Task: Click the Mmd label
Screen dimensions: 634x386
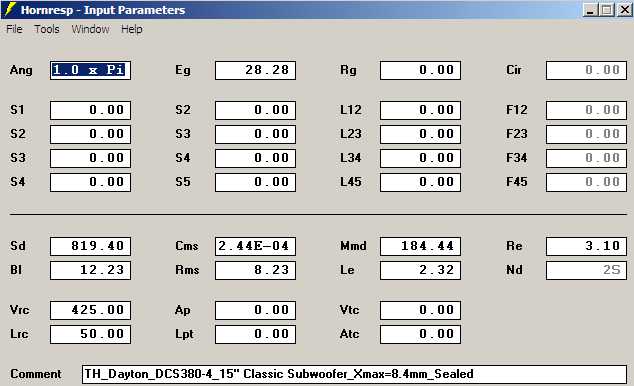Action: 353,246
